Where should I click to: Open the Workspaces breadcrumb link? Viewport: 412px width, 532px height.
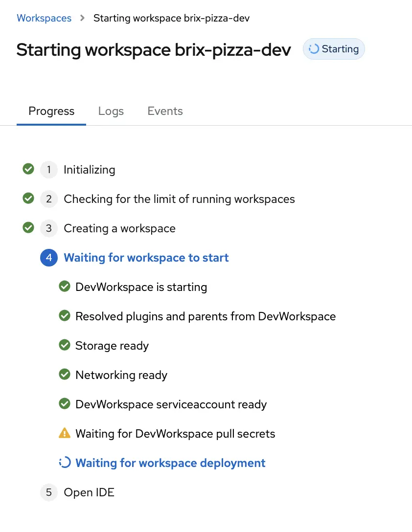pos(44,18)
